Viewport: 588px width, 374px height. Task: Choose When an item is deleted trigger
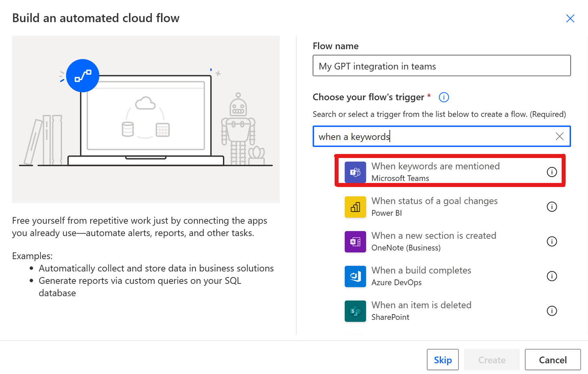[421, 305]
